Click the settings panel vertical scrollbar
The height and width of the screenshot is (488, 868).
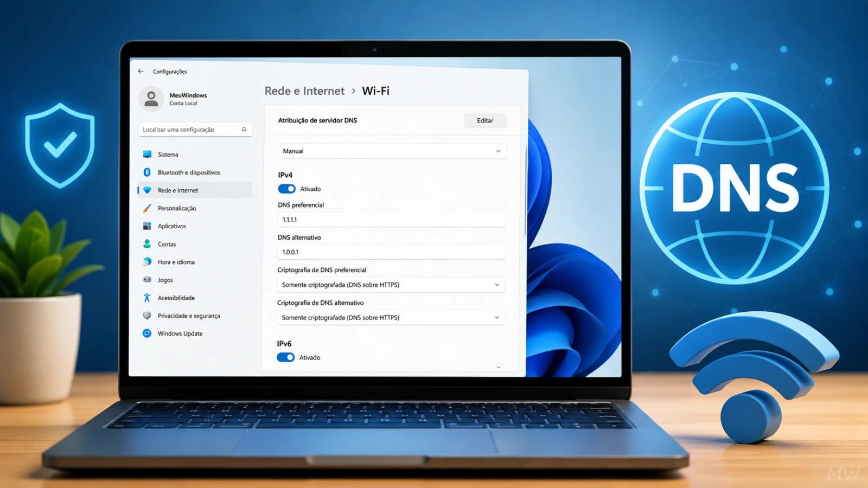pyautogui.click(x=526, y=190)
